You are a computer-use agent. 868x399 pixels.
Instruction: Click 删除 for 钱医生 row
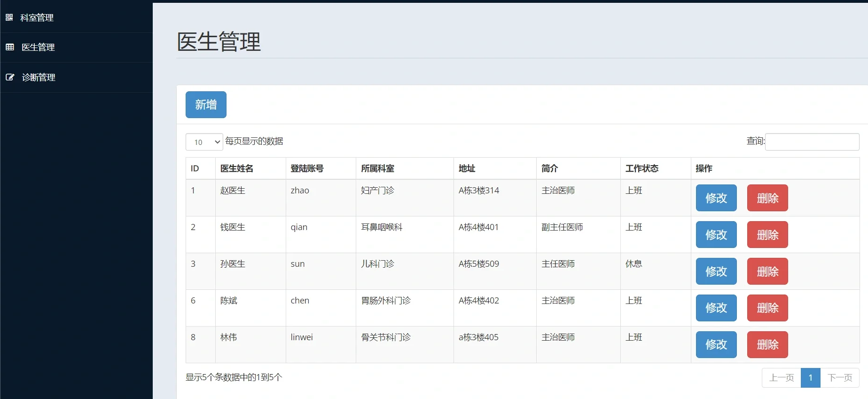[x=767, y=235]
